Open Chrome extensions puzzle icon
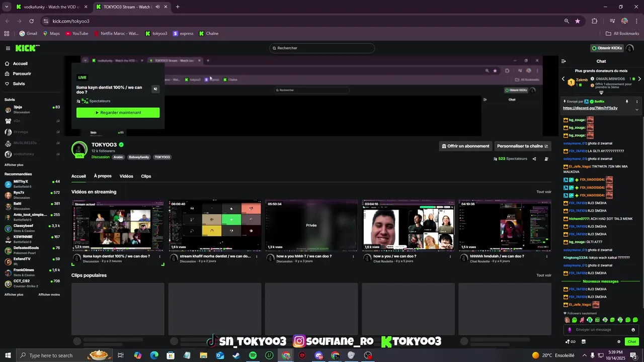The image size is (644, 362). click(595, 21)
